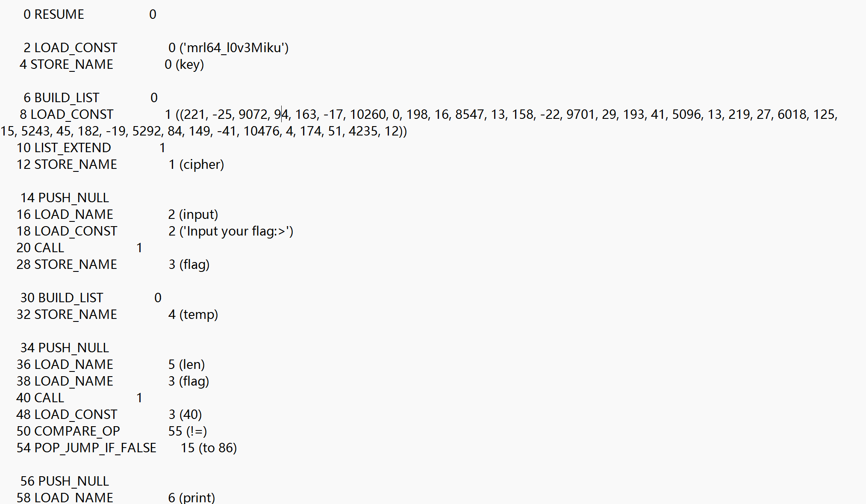Image resolution: width=866 pixels, height=504 pixels.
Task: Click the number 10476 in the tuple
Action: pyautogui.click(x=261, y=131)
